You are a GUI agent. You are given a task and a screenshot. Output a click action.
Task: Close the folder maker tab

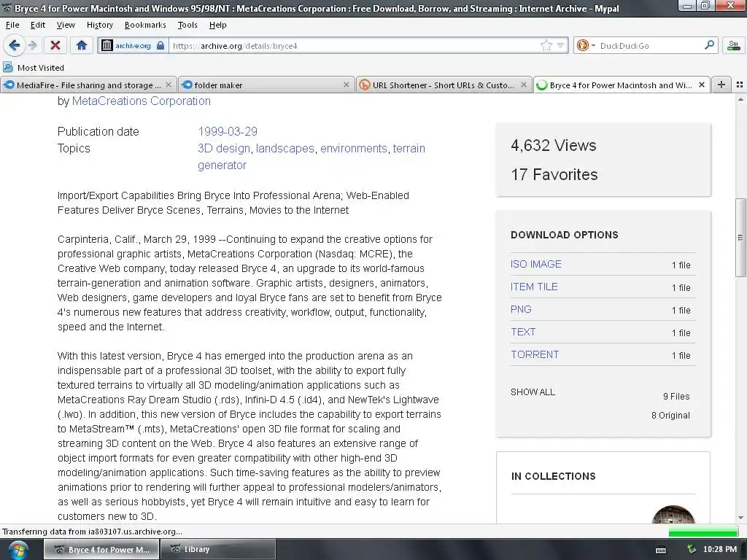tap(347, 85)
